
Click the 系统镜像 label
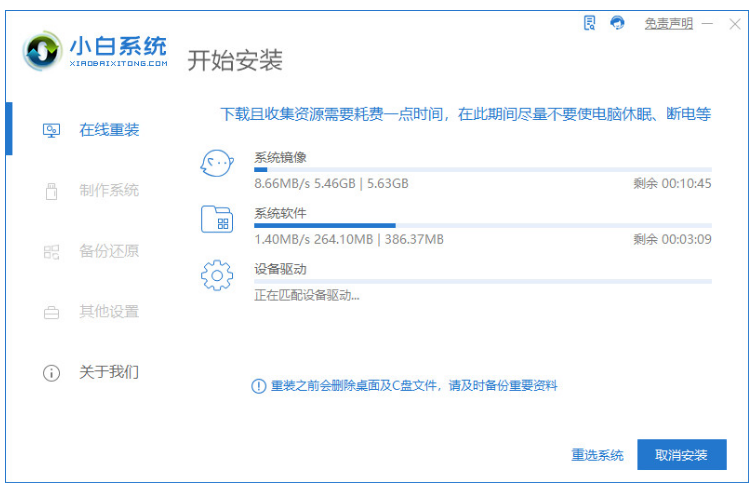281,157
